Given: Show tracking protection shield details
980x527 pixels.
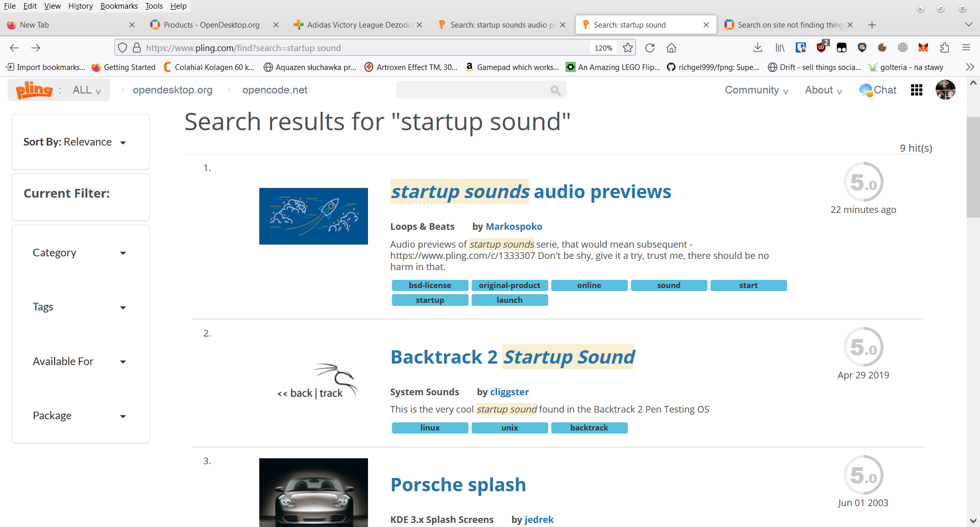Looking at the screenshot, I should (122, 47).
